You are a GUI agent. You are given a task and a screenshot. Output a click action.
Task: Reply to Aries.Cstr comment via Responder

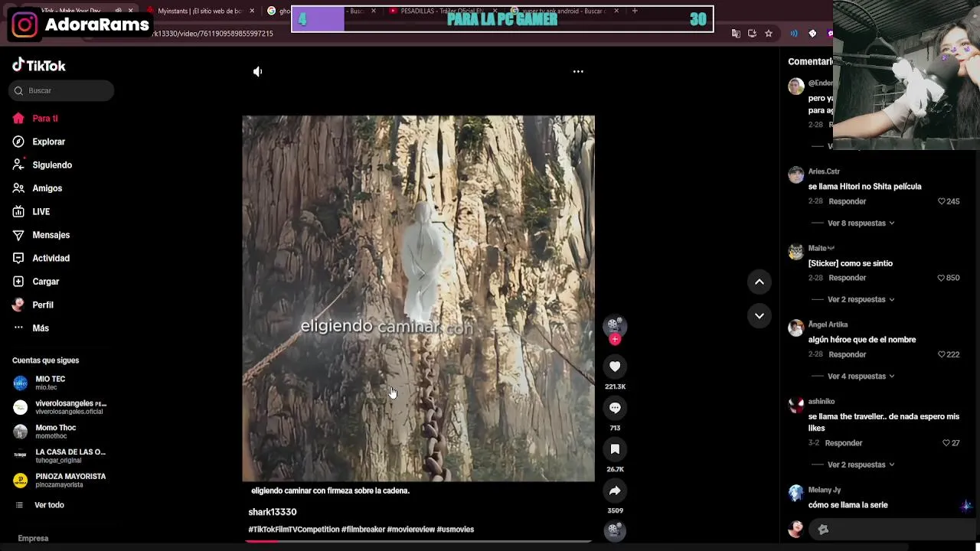point(848,201)
